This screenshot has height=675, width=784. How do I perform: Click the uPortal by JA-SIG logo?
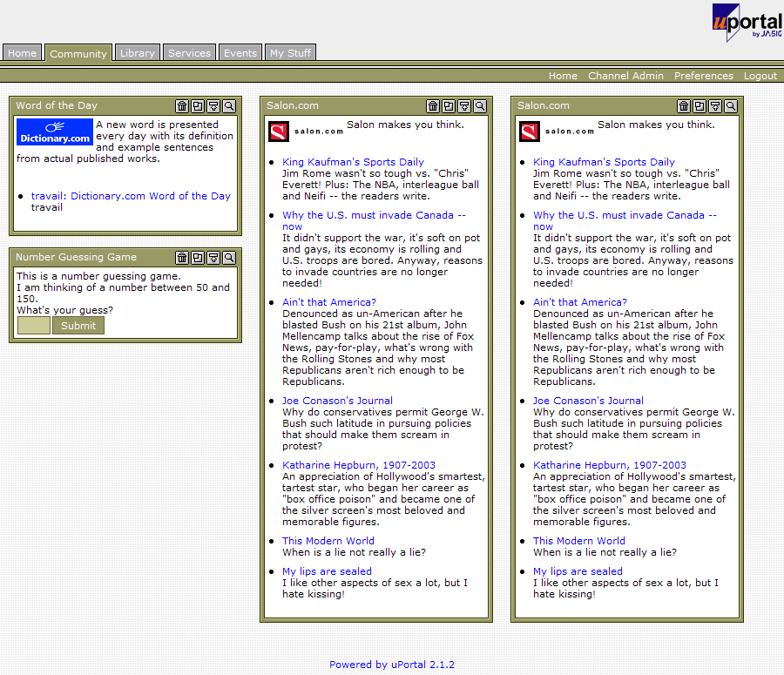pos(747,23)
